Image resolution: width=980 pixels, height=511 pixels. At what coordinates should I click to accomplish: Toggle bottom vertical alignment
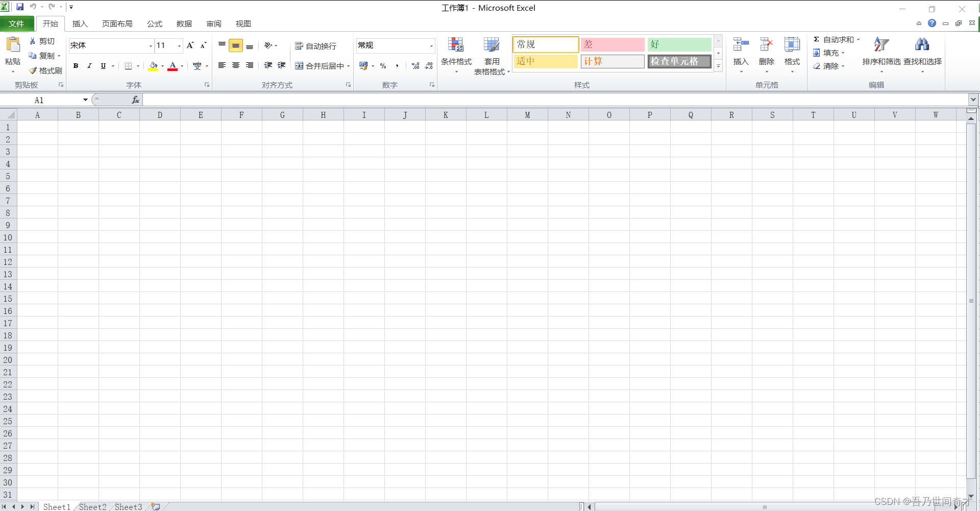tap(250, 45)
